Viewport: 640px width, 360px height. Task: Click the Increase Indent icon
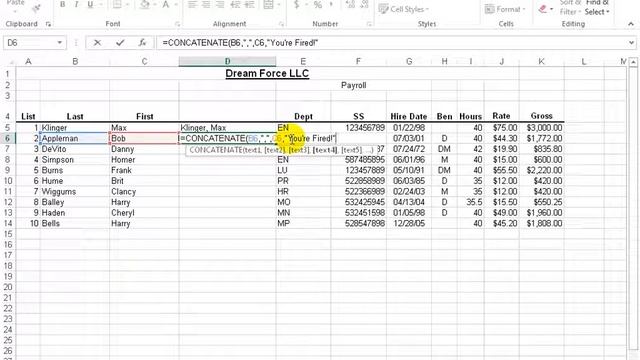tap(249, 4)
